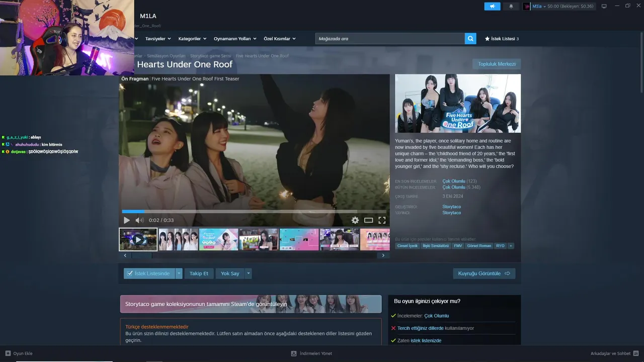The width and height of the screenshot is (644, 362).
Task: Enter video fullscreen mode
Action: pyautogui.click(x=382, y=220)
